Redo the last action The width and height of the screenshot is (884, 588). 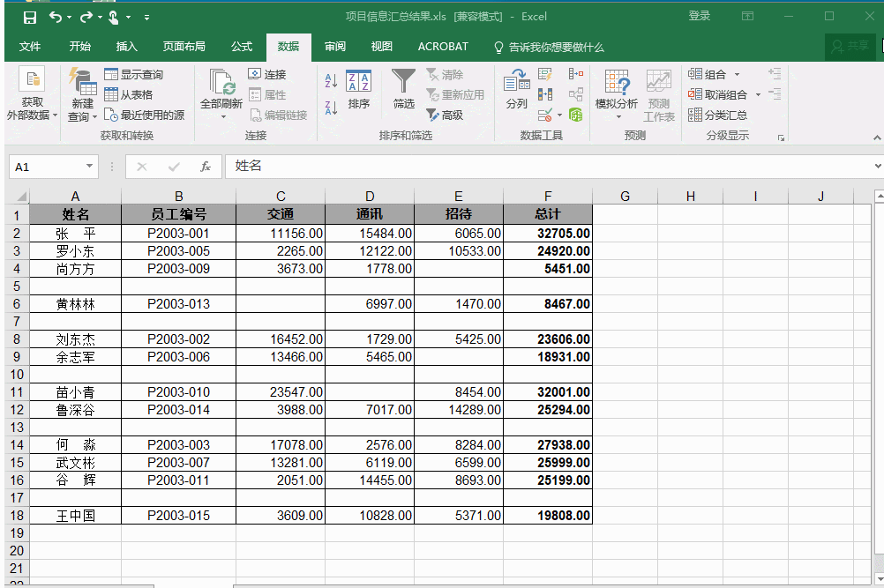(86, 18)
